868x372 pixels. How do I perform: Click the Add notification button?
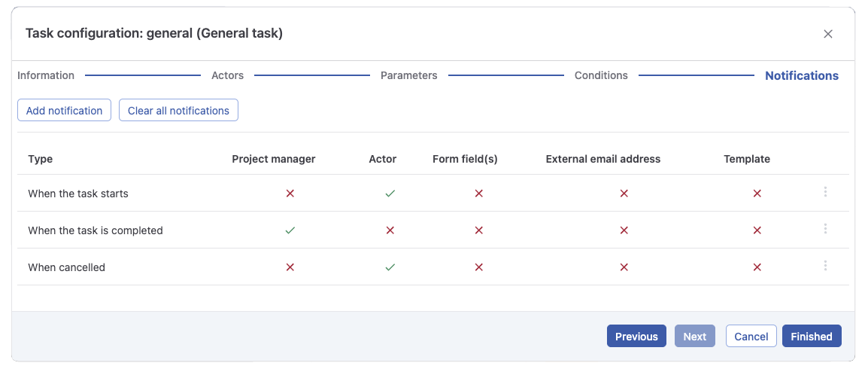64,111
